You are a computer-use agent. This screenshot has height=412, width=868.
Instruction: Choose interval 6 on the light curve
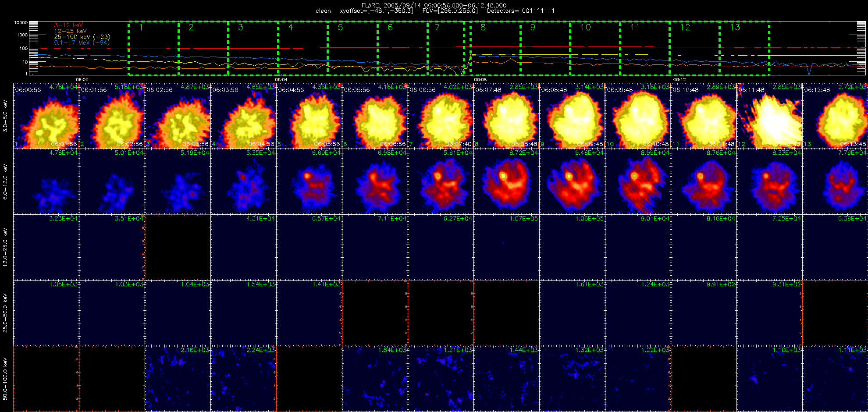403,48
